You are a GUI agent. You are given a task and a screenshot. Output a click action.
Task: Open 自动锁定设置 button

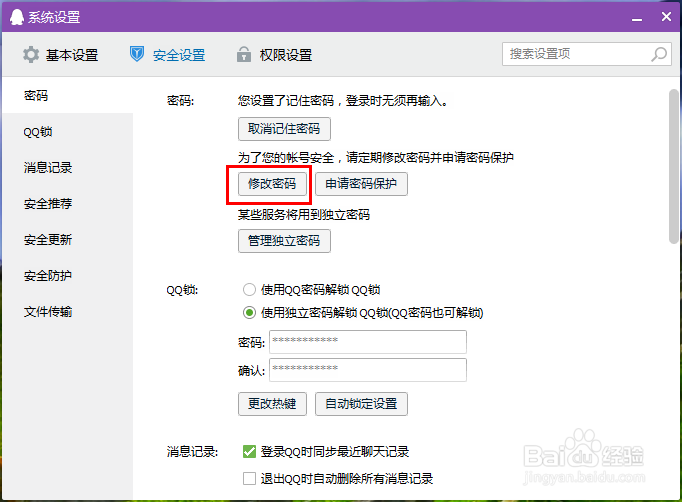(x=361, y=404)
